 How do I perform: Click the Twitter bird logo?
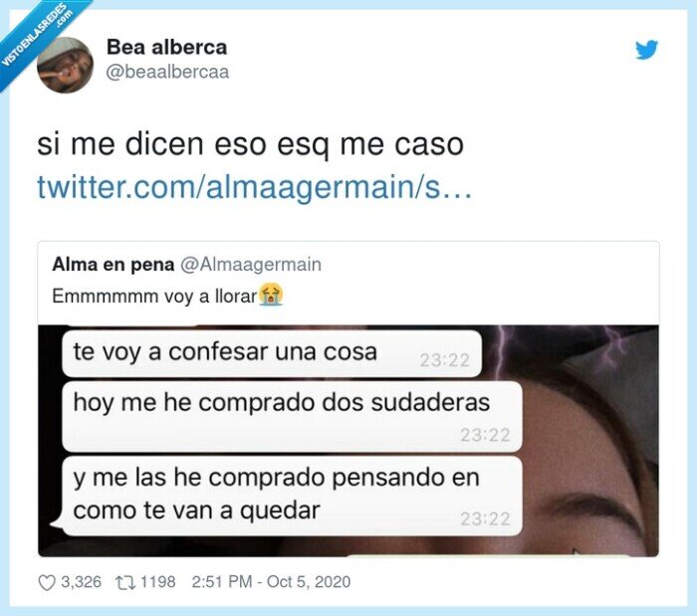click(x=646, y=50)
